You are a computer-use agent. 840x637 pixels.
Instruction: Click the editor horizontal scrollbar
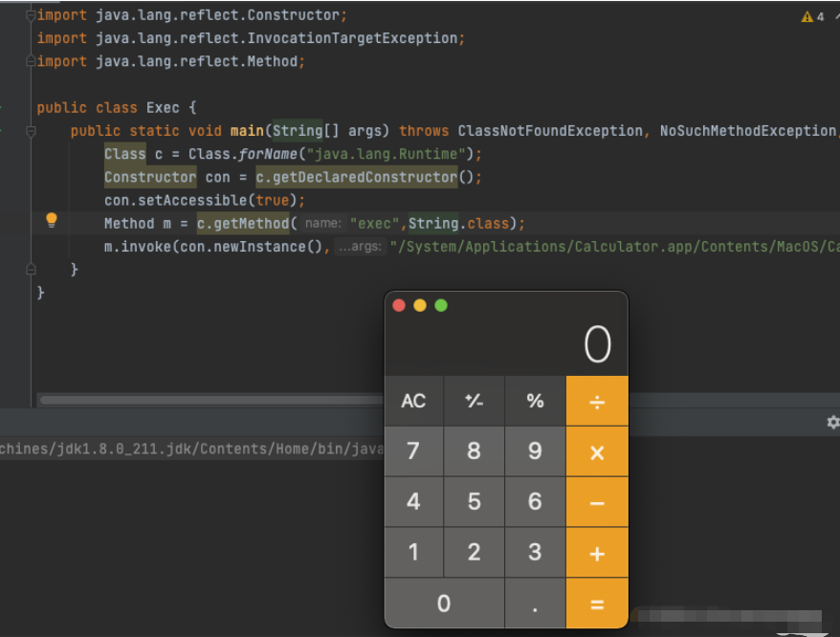click(211, 400)
